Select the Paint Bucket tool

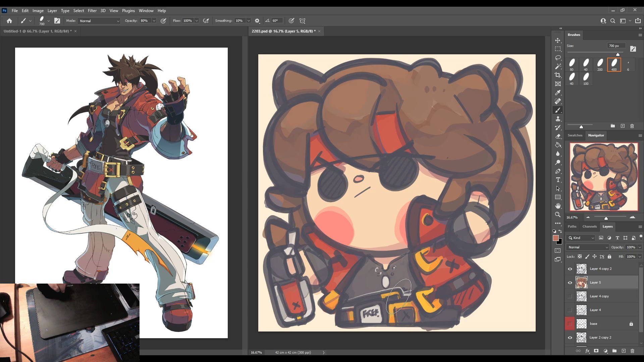tap(558, 145)
